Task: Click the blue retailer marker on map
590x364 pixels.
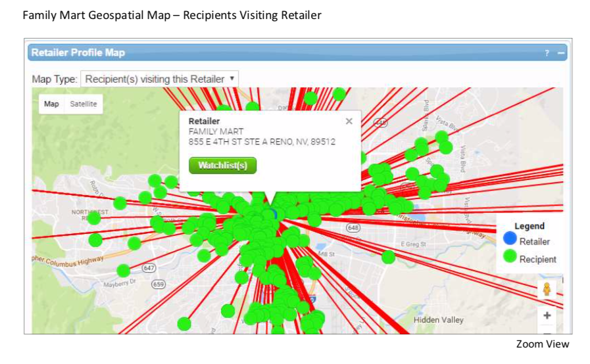Action: pos(274,215)
